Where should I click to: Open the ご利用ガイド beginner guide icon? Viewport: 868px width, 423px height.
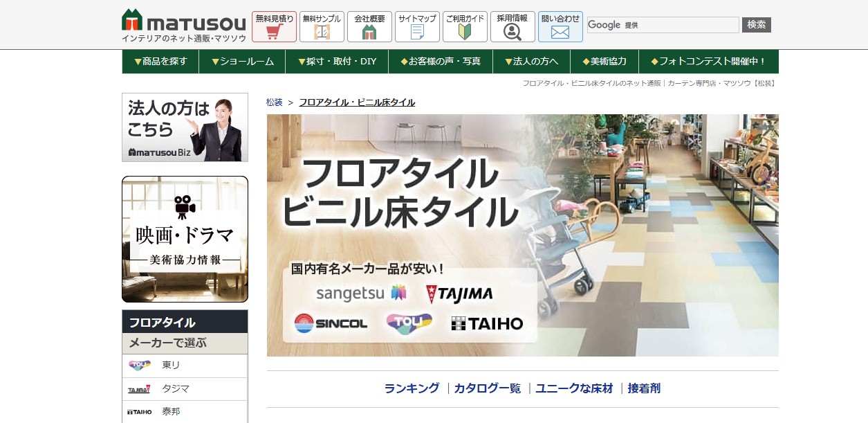pyautogui.click(x=465, y=27)
